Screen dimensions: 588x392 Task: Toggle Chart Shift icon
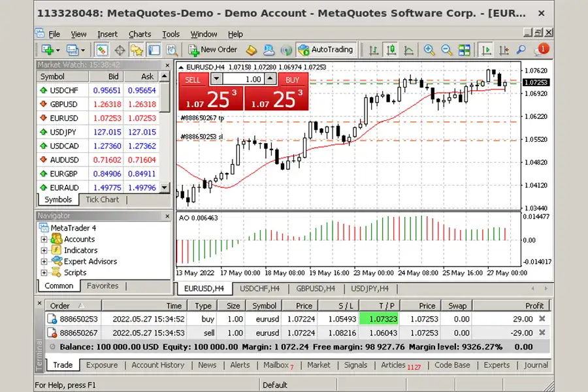click(504, 50)
